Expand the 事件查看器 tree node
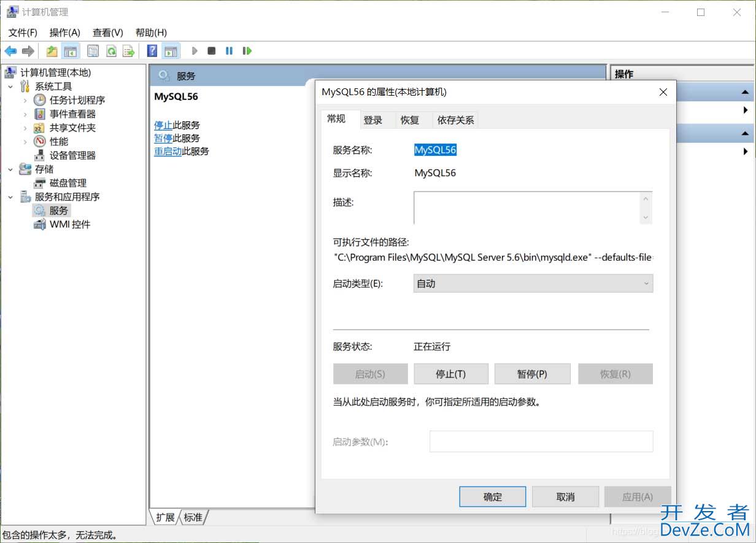Screen dimensions: 756x543 click(x=25, y=114)
